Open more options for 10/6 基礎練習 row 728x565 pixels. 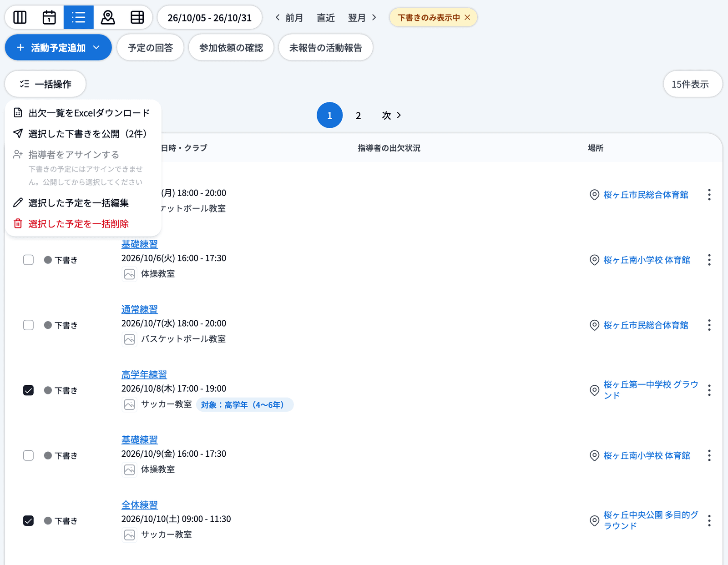click(709, 260)
